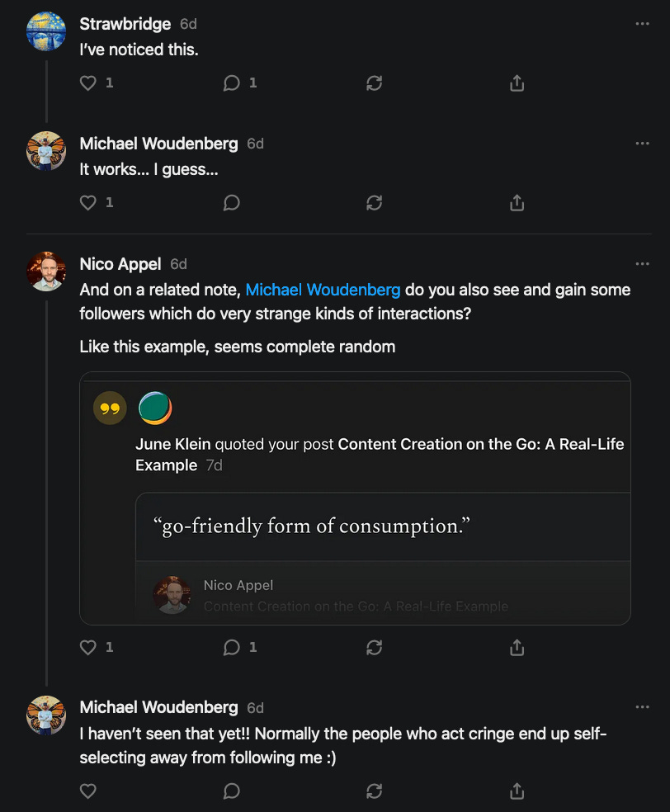Open more options for "It works... I guess..." comment

click(x=642, y=144)
